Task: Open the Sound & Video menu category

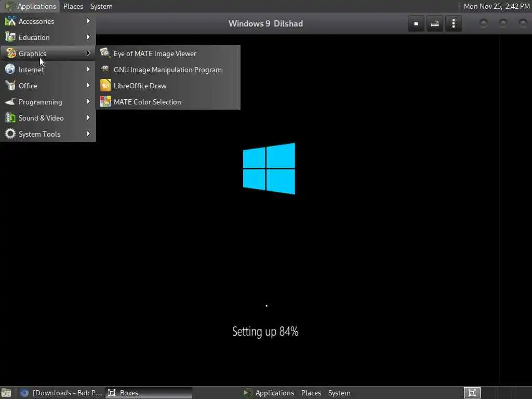Action: tap(48, 118)
